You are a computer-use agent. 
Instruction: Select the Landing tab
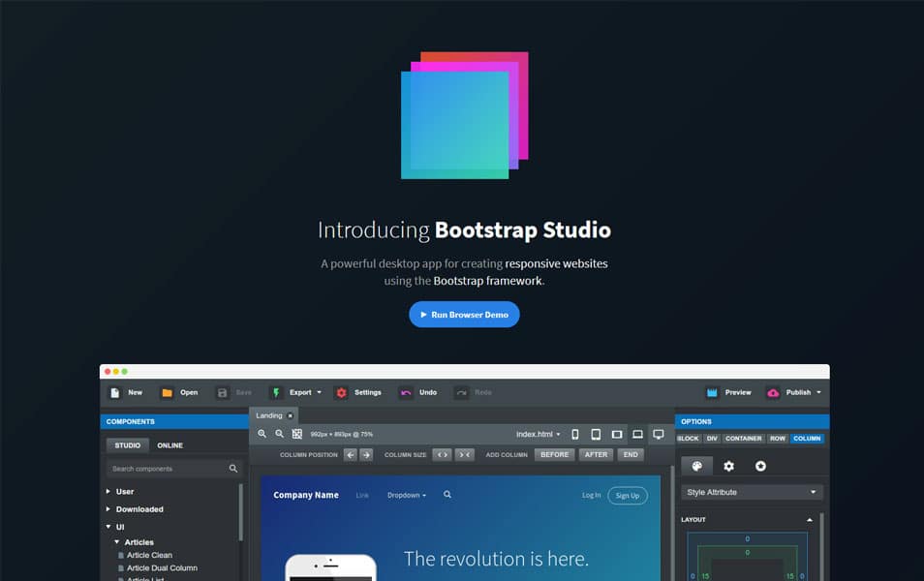click(268, 415)
